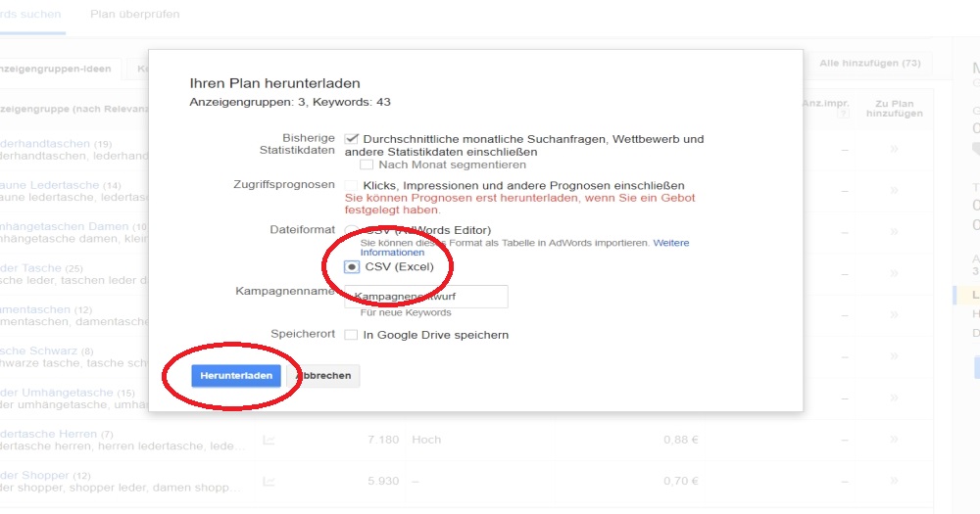
Task: Add Braune Ledertasche group to plan arrow
Action: click(x=894, y=191)
